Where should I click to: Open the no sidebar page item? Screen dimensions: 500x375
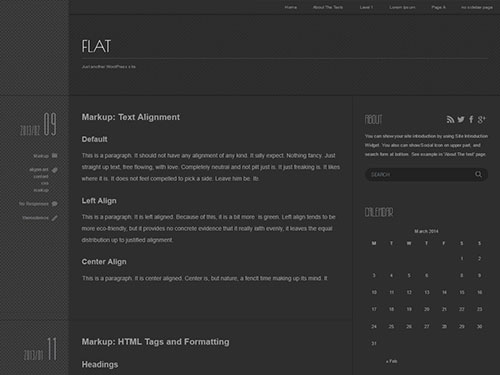coord(477,7)
